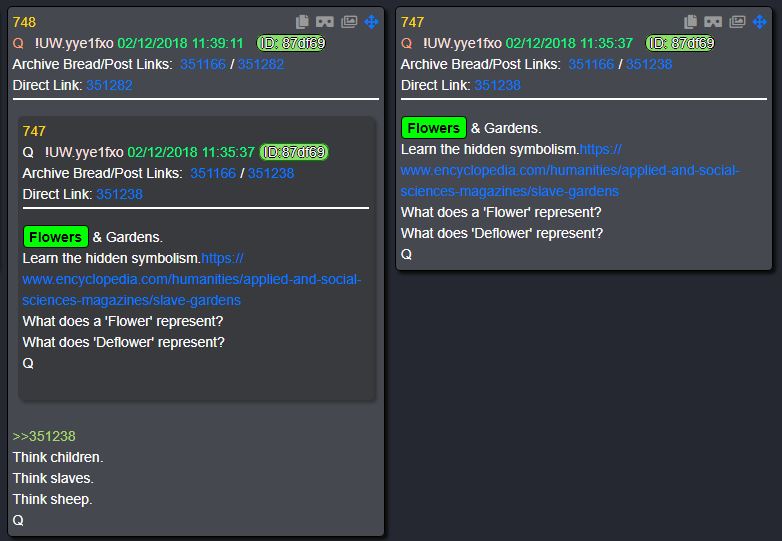782x541 pixels.
Task: Click the move arrows icon on post 747 card
Action: [x=760, y=22]
